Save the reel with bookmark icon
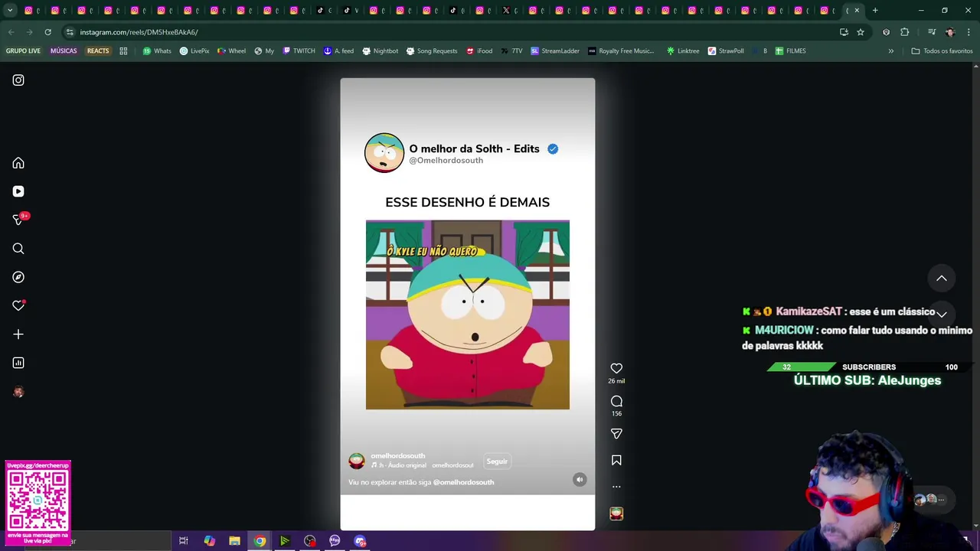980x551 pixels. [x=616, y=460]
